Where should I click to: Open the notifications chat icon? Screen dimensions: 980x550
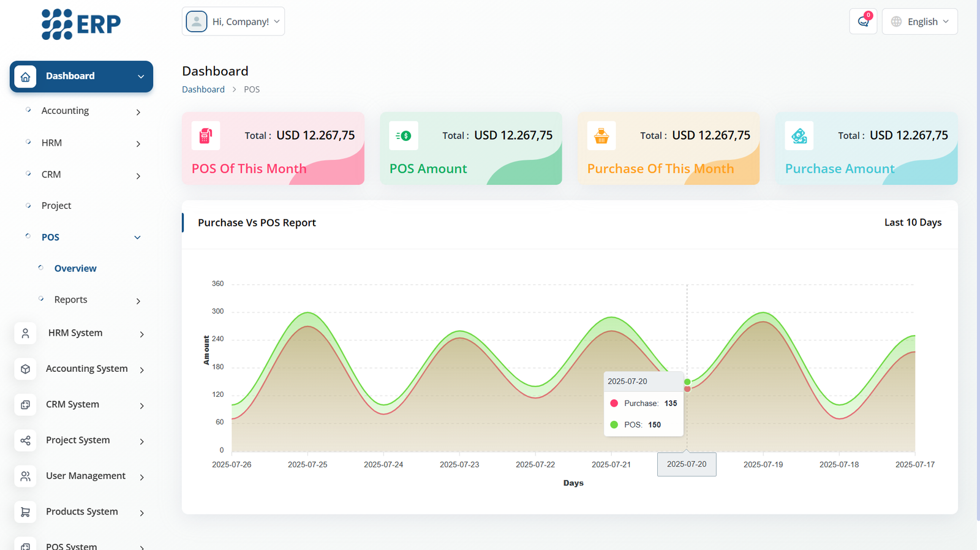(863, 21)
